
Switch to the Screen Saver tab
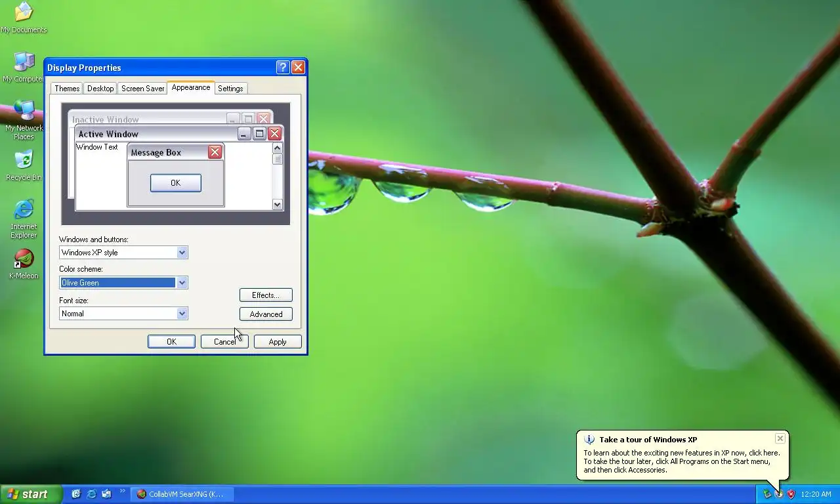(x=142, y=89)
